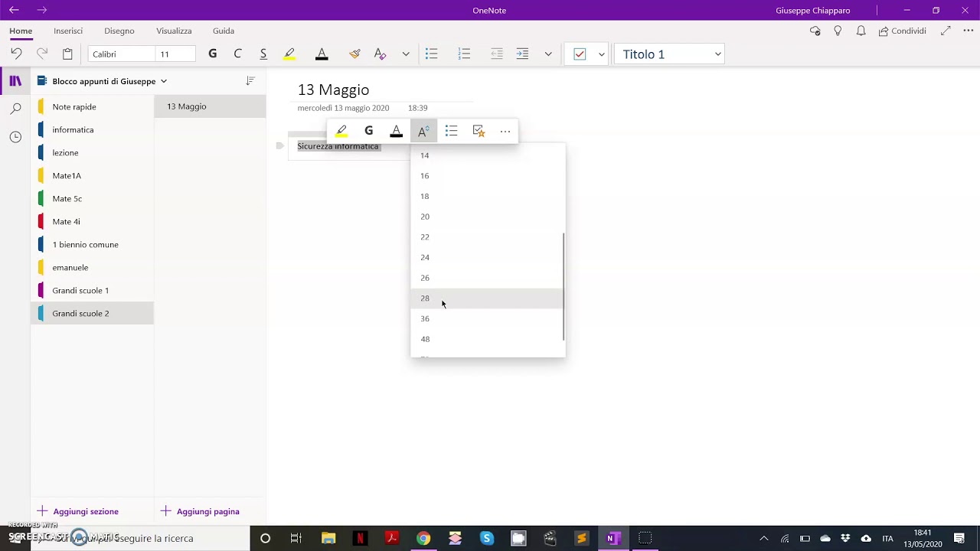Click the sort pages icon
The image size is (980, 551).
pos(250,80)
